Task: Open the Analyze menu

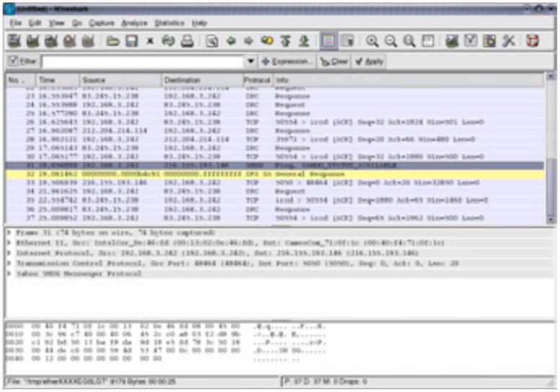Action: (x=134, y=23)
